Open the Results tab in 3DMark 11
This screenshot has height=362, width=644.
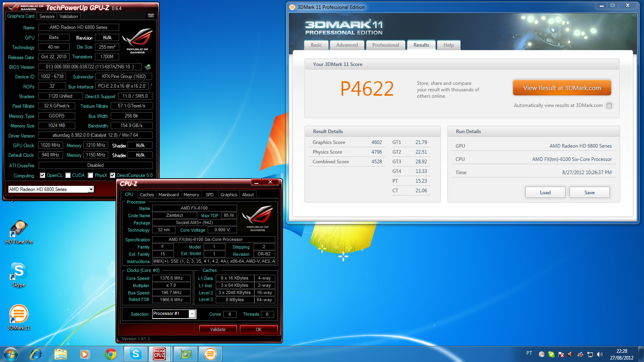(421, 45)
